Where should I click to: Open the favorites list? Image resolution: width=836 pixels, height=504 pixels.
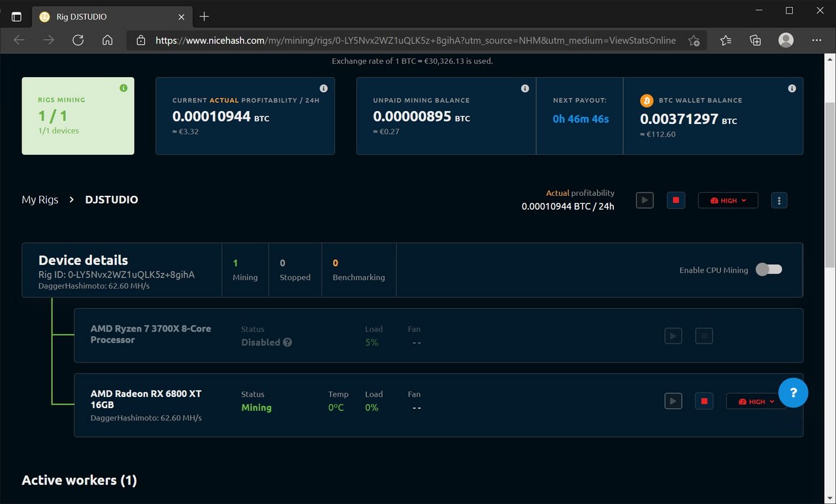click(x=726, y=40)
